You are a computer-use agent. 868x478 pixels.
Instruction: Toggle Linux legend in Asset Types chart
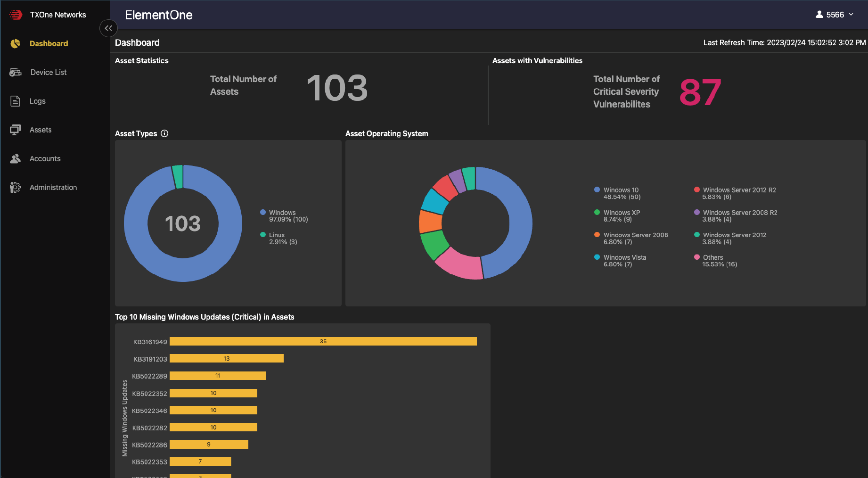(x=279, y=238)
